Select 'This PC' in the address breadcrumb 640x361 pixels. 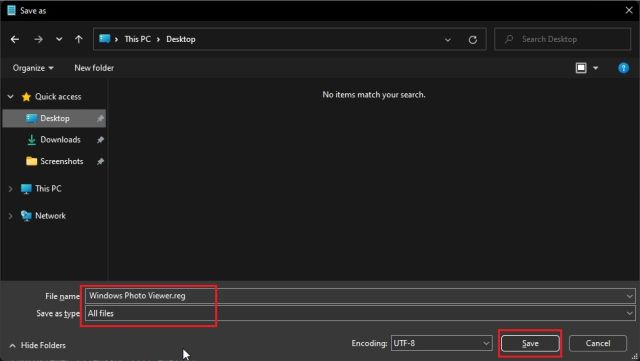point(138,39)
